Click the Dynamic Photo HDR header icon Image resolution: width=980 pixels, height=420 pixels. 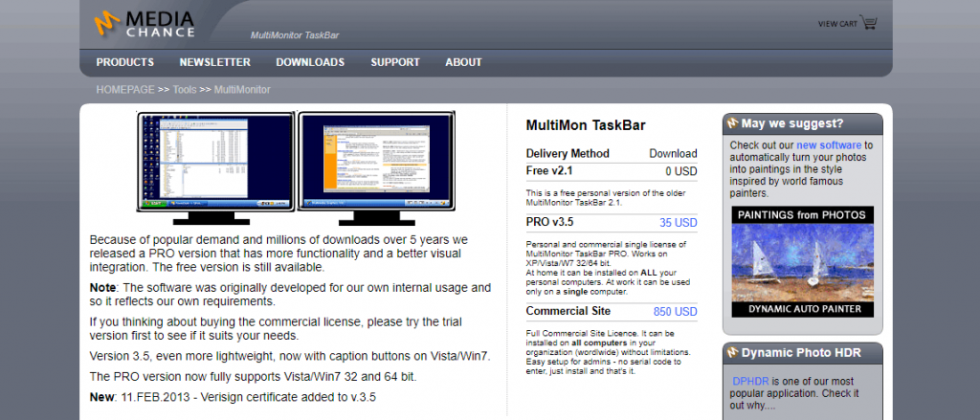(x=733, y=353)
